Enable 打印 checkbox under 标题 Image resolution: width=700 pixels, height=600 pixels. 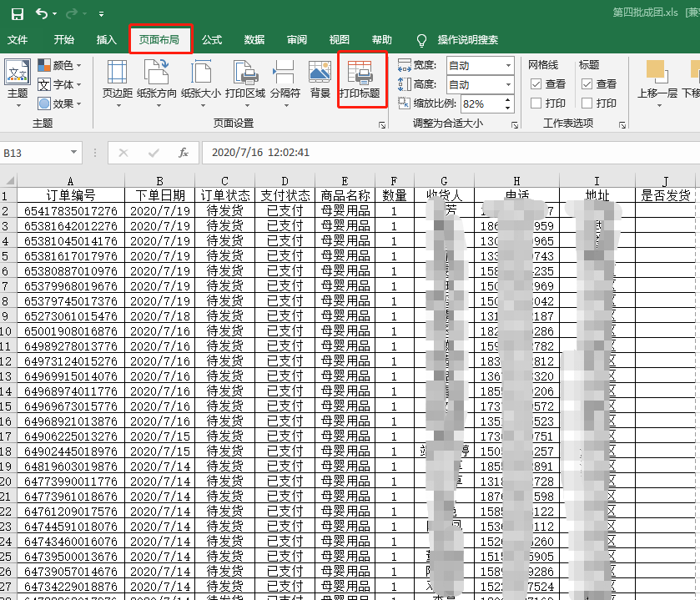click(x=587, y=103)
